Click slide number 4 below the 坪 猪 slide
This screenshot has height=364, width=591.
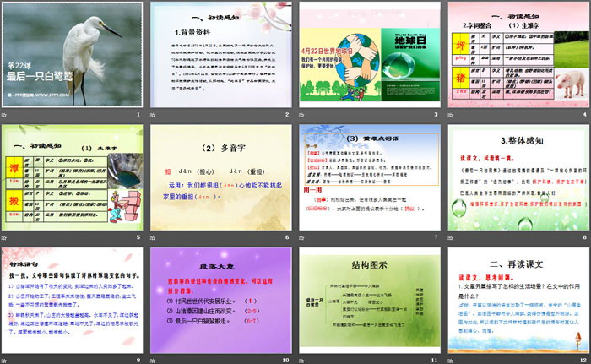click(x=584, y=114)
